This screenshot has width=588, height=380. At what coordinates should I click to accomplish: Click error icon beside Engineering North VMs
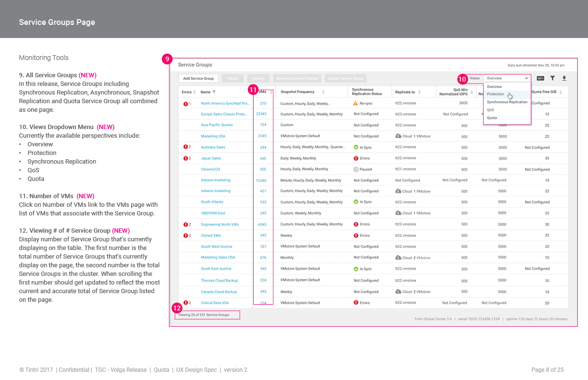185,225
